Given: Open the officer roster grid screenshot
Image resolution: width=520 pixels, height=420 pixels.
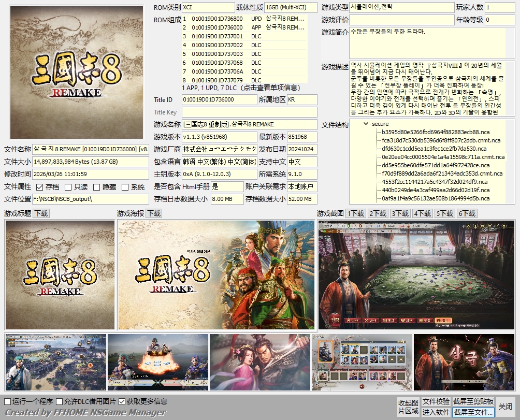Looking at the screenshot, I should pyautogui.click(x=362, y=362).
